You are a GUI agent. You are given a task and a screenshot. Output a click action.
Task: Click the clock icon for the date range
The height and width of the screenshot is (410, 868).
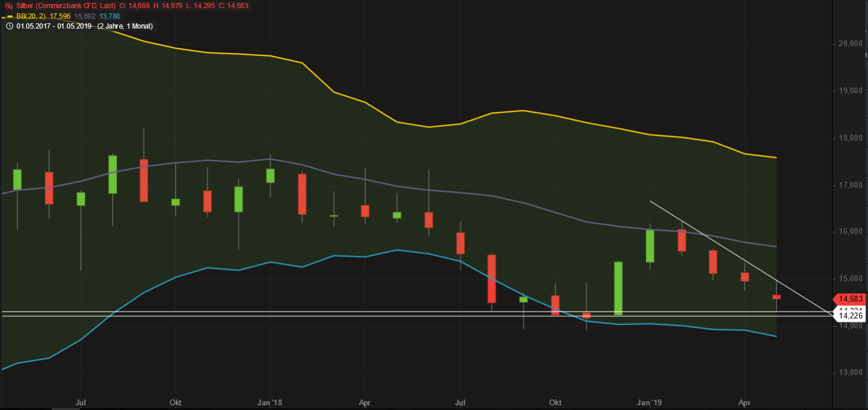9,26
